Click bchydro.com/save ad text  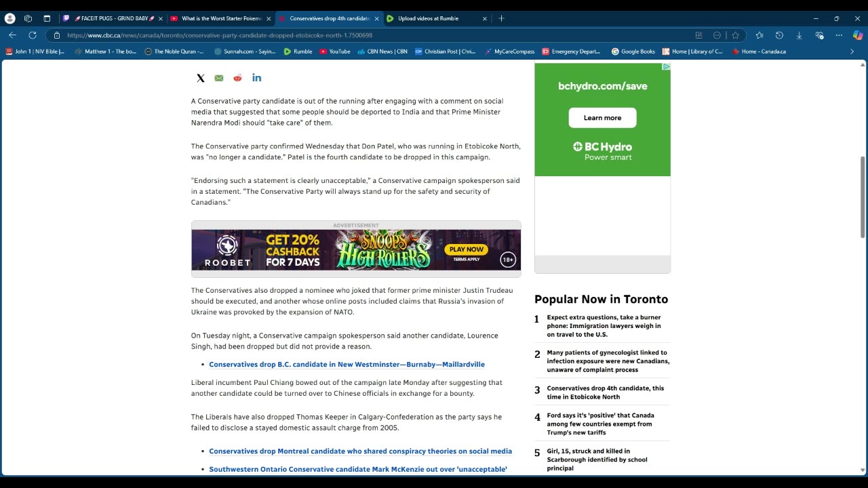point(602,86)
